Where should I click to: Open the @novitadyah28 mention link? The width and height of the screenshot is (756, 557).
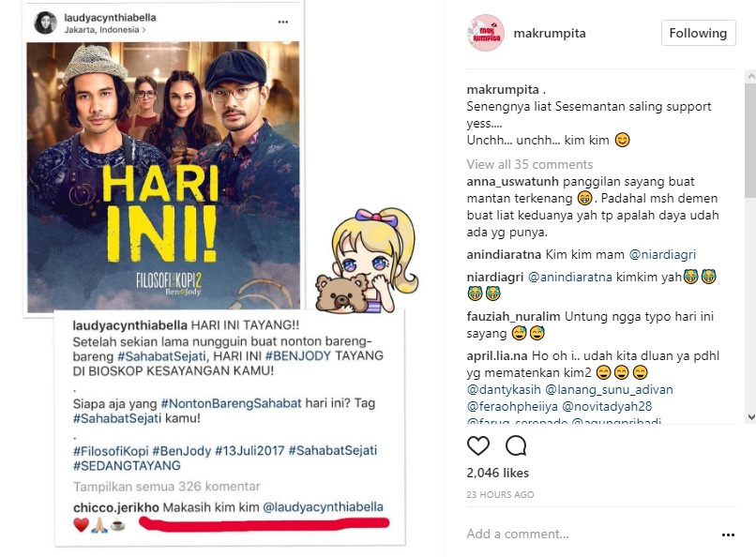(607, 406)
